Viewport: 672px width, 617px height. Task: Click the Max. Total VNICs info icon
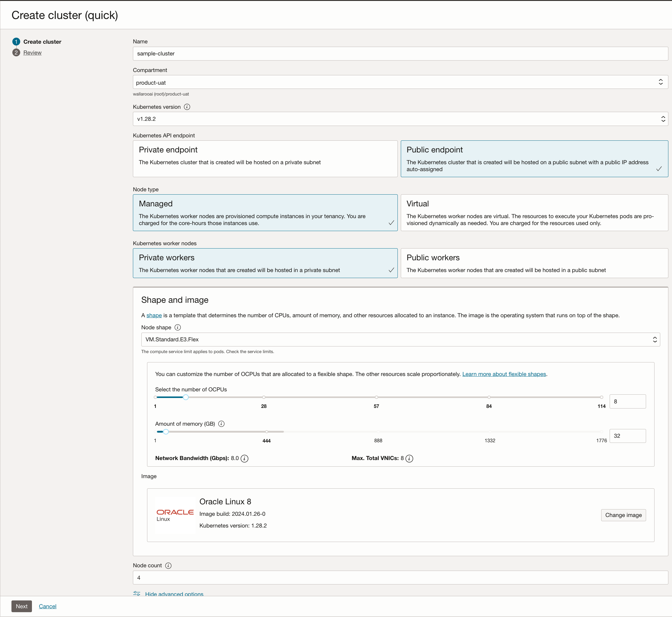click(x=409, y=459)
